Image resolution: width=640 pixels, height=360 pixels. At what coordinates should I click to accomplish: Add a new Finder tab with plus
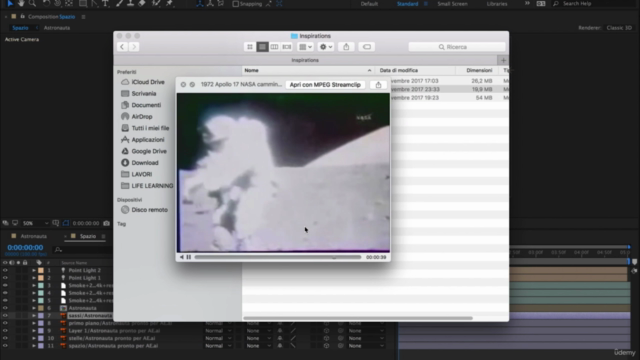coord(503,60)
